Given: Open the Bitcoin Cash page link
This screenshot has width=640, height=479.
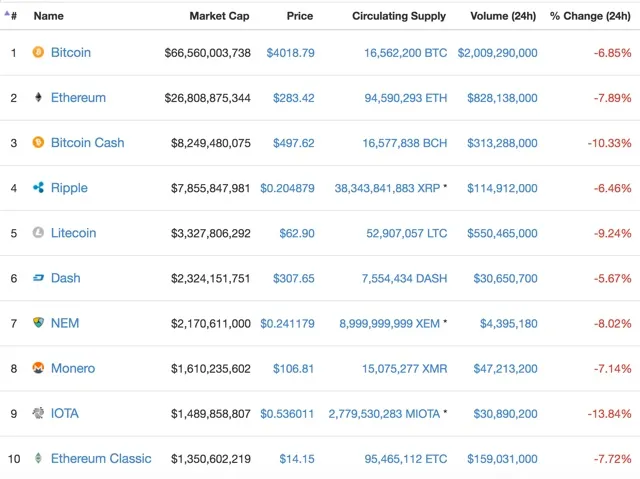Looking at the screenshot, I should 87,142.
